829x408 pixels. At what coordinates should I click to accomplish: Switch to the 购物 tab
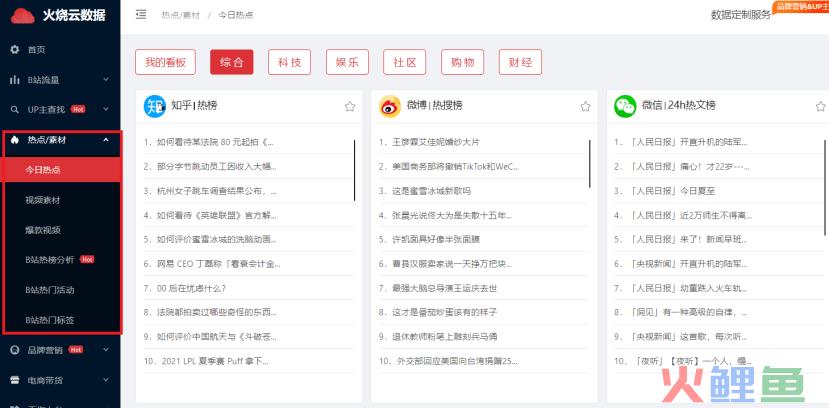[463, 62]
